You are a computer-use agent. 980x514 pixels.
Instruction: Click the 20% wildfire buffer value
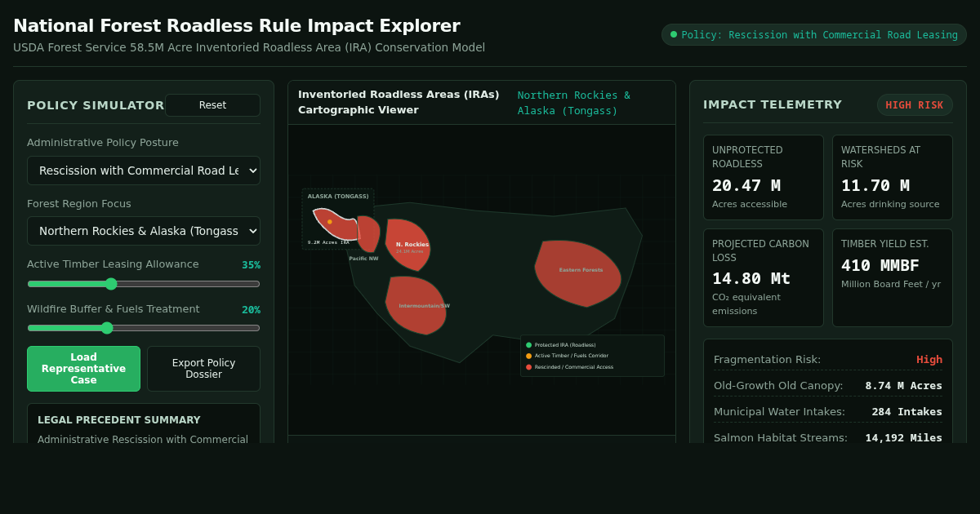(251, 310)
